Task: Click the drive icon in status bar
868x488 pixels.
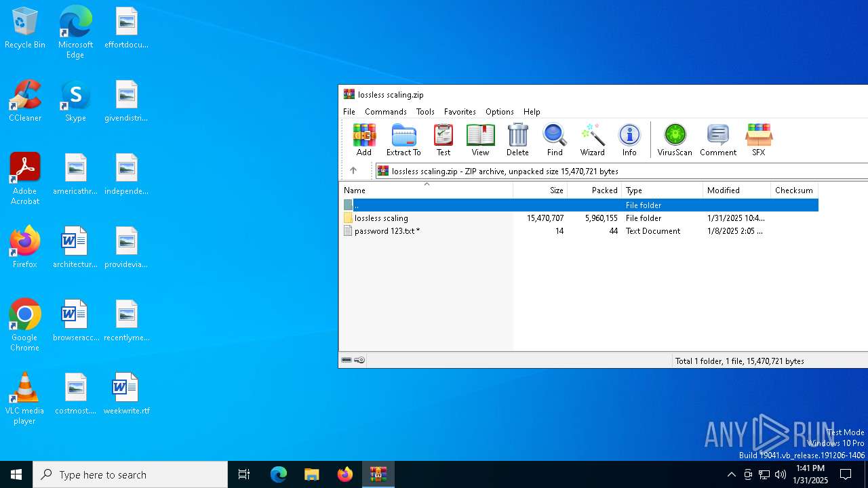Action: coord(347,361)
